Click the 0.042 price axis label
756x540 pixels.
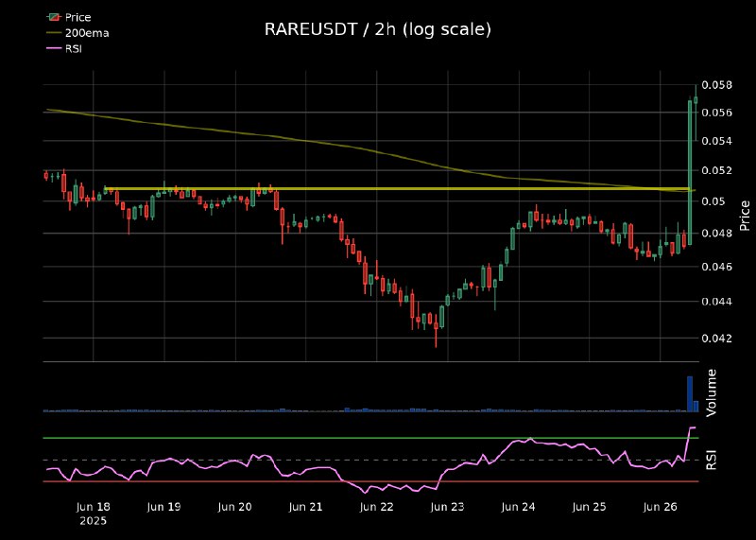pos(716,339)
